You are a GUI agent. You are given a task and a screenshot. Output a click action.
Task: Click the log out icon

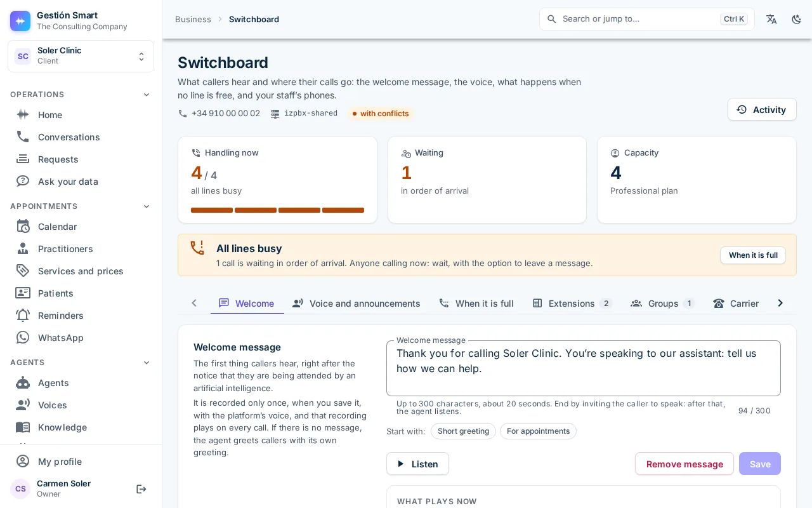pos(141,489)
